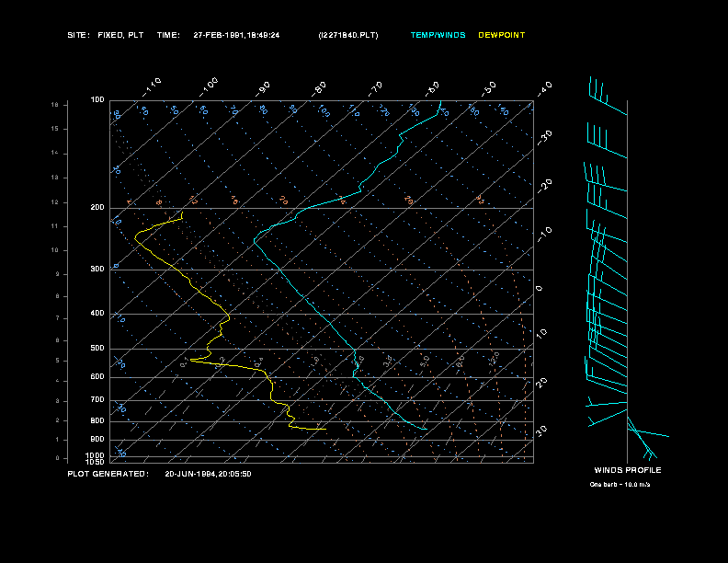Click the 1 km mark on altitude scale
This screenshot has width=728, height=563.
58,440
